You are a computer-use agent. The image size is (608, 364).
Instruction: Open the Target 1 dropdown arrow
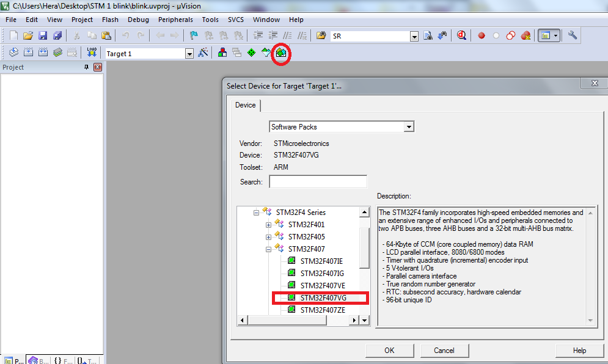click(189, 54)
